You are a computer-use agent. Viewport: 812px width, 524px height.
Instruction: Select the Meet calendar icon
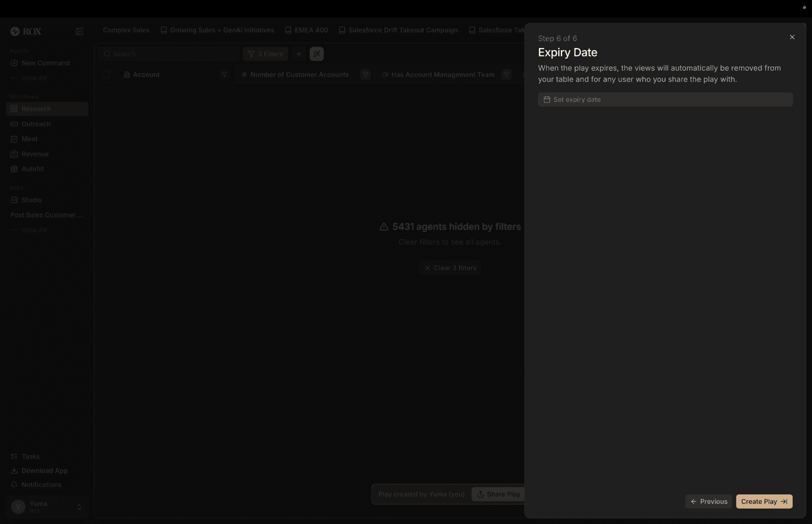(14, 138)
